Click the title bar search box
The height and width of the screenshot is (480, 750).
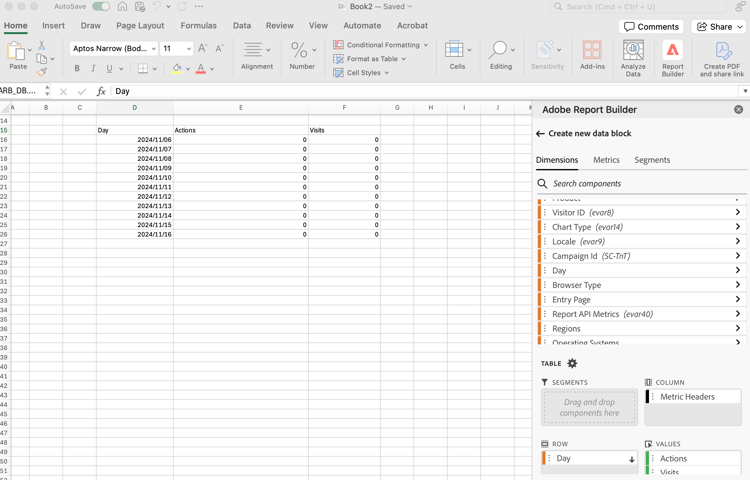coord(638,7)
